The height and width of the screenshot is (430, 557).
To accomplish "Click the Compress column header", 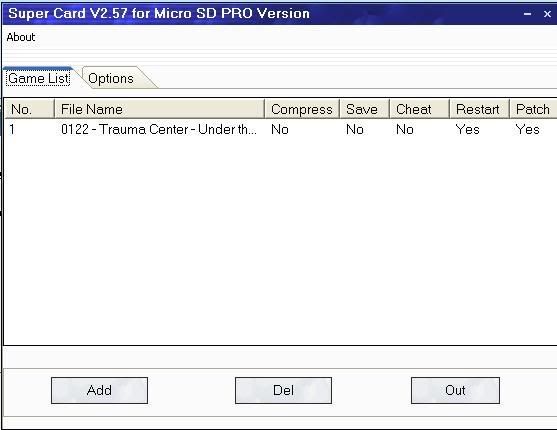I will [x=302, y=109].
